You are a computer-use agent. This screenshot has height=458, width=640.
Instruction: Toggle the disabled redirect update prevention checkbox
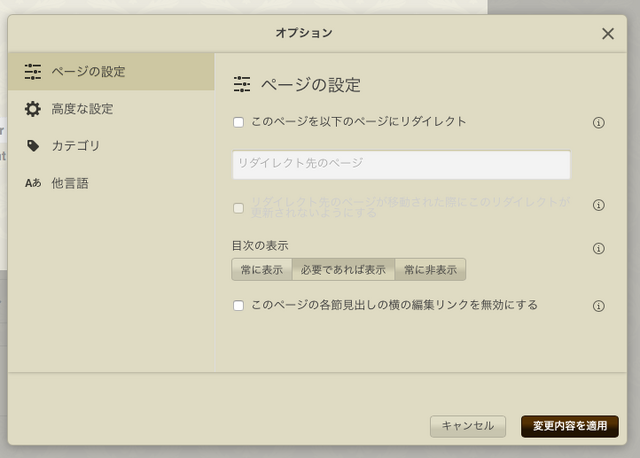238,208
